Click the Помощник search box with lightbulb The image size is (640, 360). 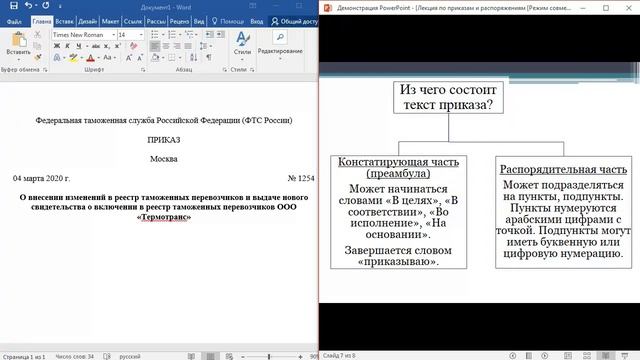228,22
